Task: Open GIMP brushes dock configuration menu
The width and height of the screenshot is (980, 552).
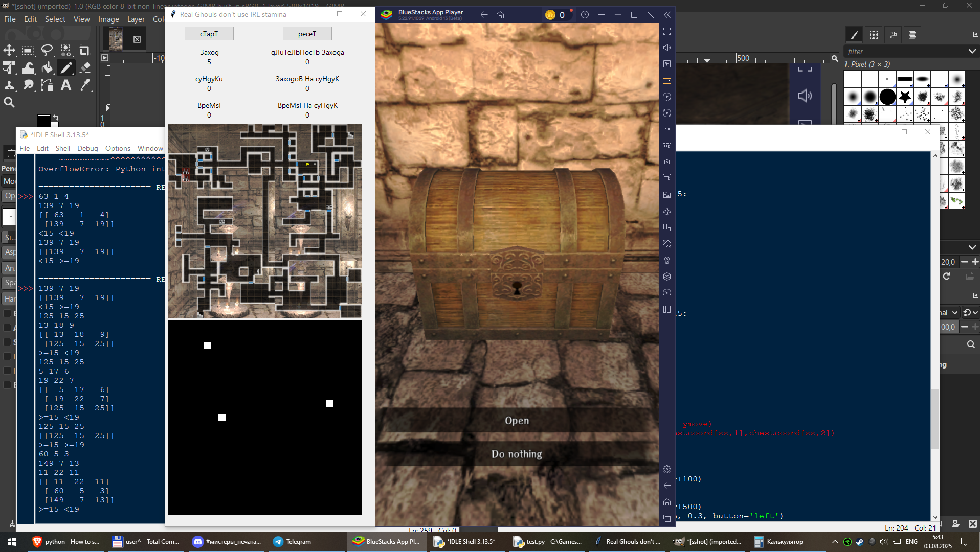Action: pos(975,34)
